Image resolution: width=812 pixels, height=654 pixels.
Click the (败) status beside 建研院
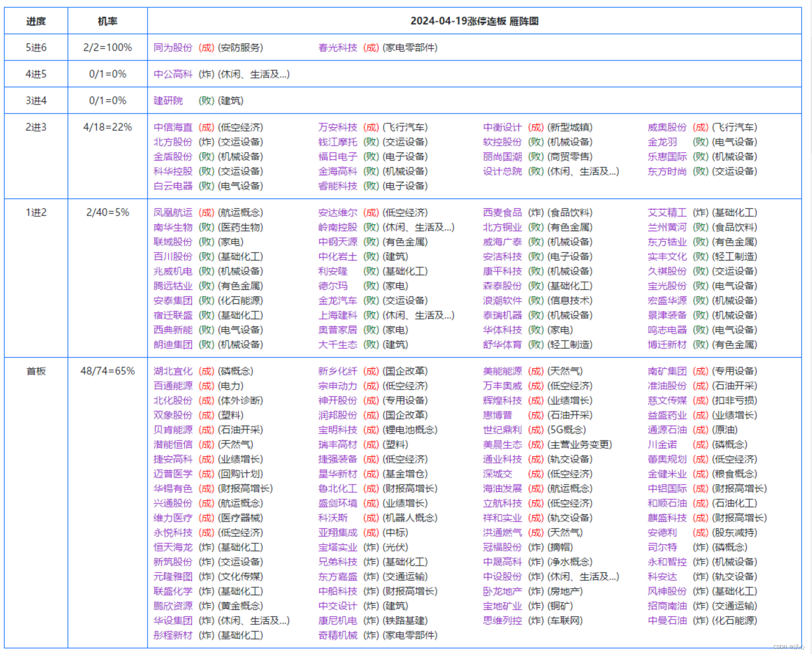[x=206, y=101]
